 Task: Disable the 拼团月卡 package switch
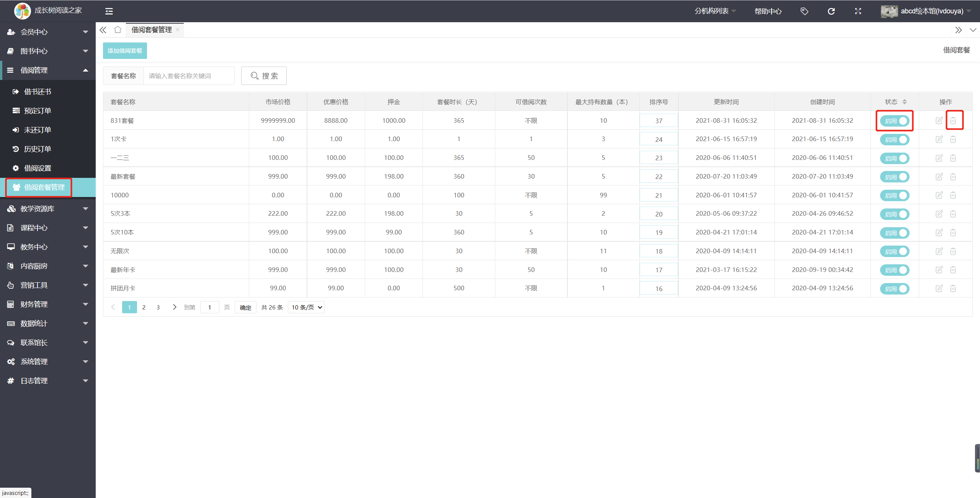pyautogui.click(x=895, y=289)
